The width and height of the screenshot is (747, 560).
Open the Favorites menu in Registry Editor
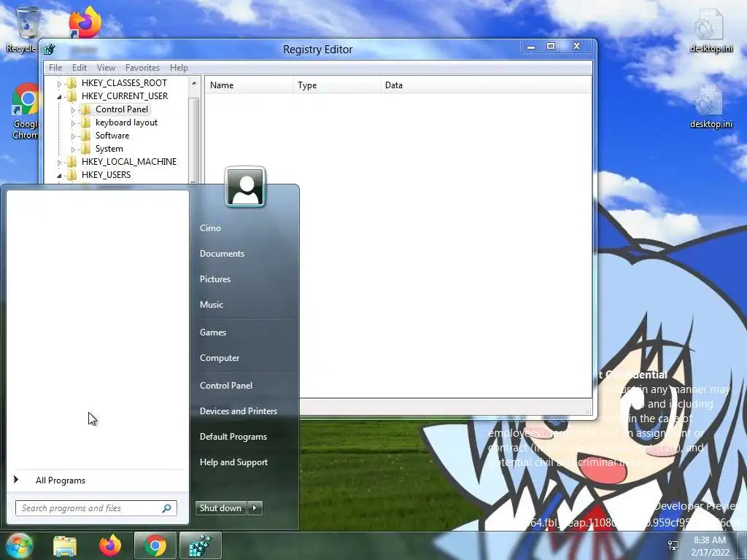(142, 68)
